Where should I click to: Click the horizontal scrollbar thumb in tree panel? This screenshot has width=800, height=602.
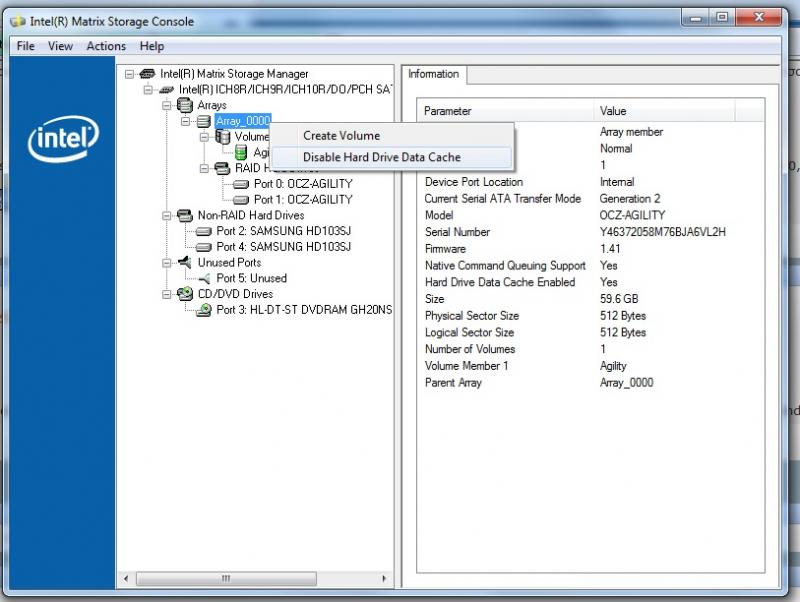pyautogui.click(x=226, y=579)
